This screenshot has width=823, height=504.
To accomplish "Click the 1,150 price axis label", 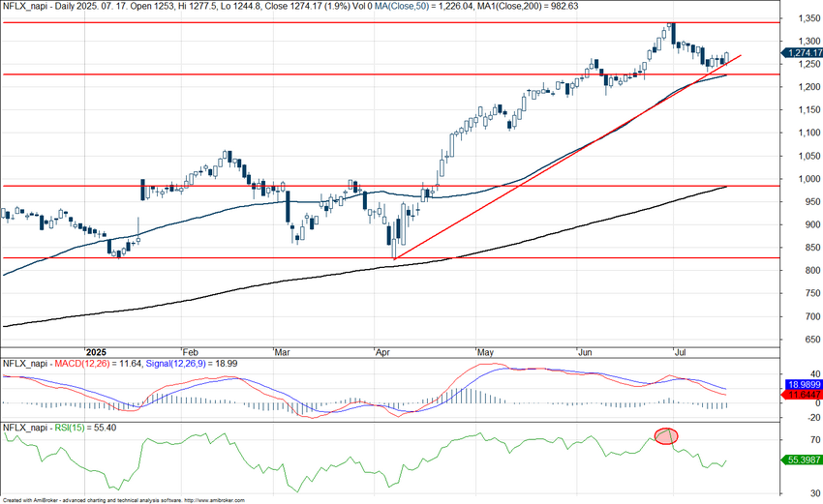I will pyautogui.click(x=808, y=110).
